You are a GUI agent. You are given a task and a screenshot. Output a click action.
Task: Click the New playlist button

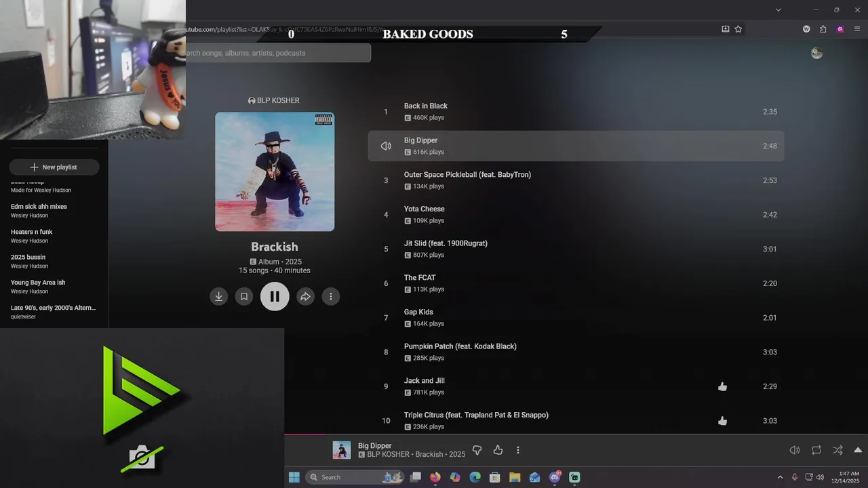pyautogui.click(x=54, y=167)
